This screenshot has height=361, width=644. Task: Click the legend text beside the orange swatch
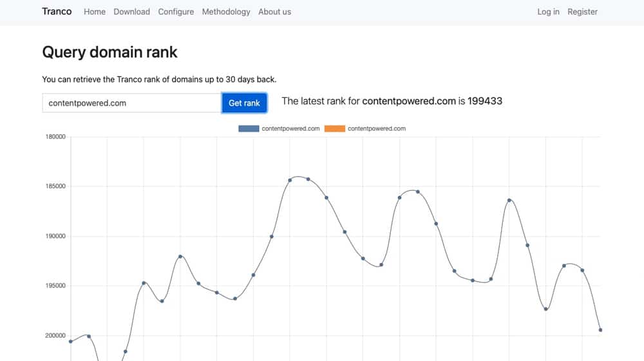(x=377, y=129)
